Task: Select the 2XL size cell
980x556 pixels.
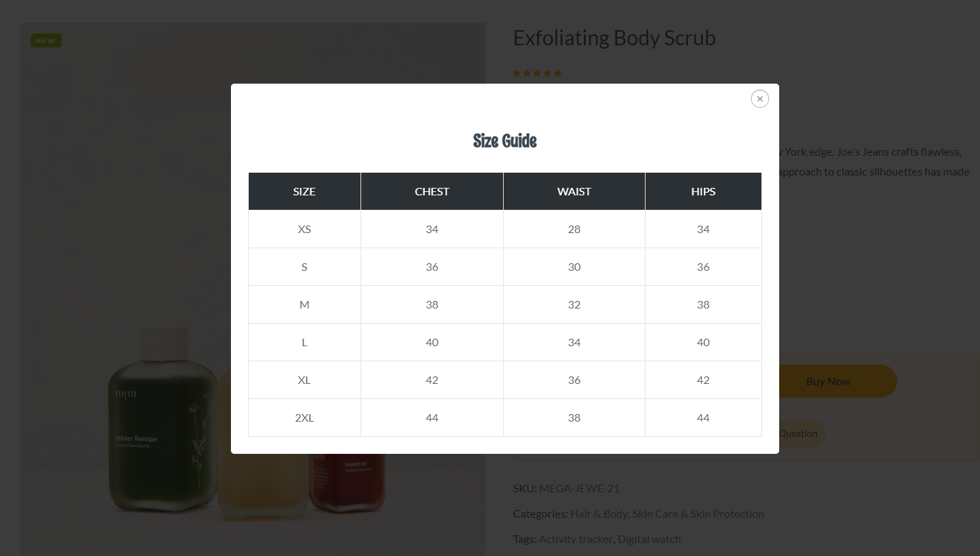Action: [304, 418]
